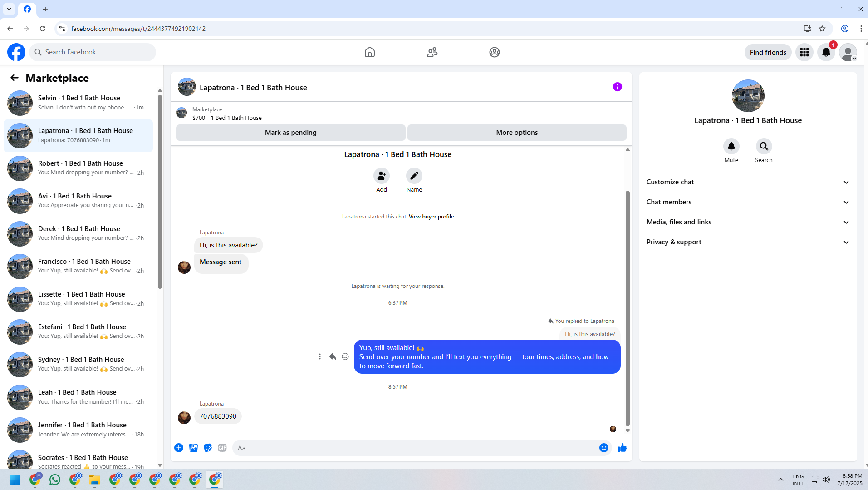
Task: Open View buyer profile link
Action: click(x=431, y=217)
